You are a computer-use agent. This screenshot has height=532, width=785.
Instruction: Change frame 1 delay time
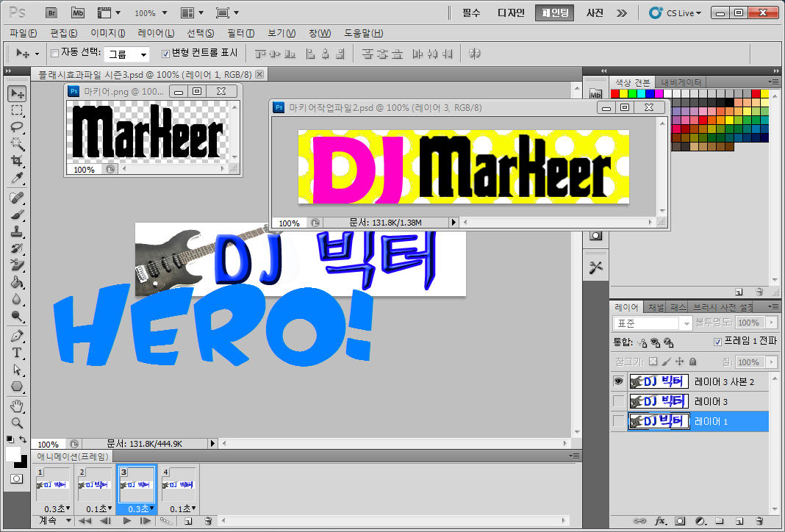pos(57,509)
